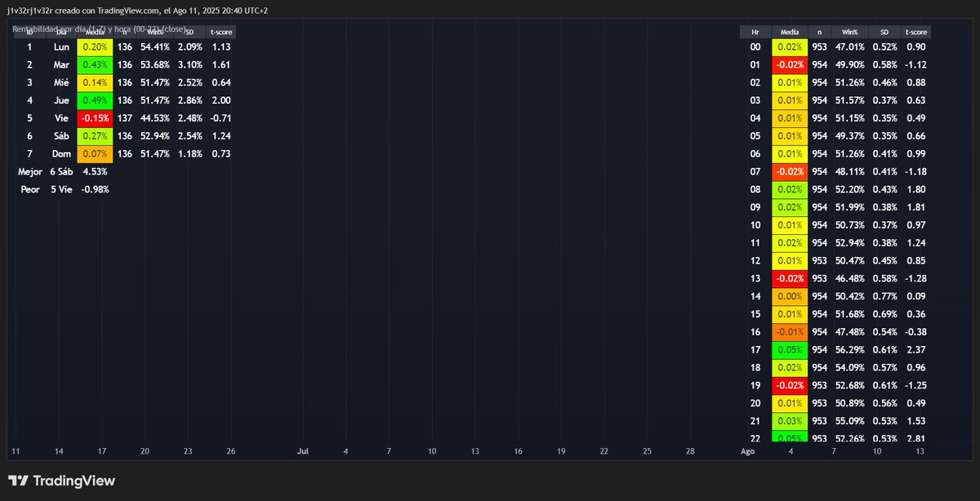
Task: Select the -1.25 t-score for hour 19
Action: point(916,385)
